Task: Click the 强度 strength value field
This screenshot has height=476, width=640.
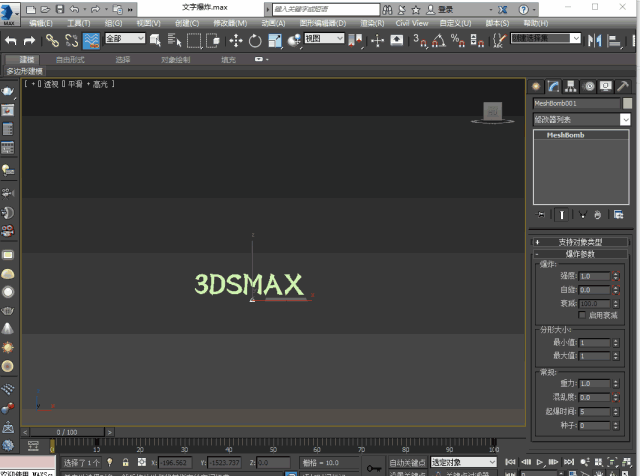Action: [x=595, y=276]
